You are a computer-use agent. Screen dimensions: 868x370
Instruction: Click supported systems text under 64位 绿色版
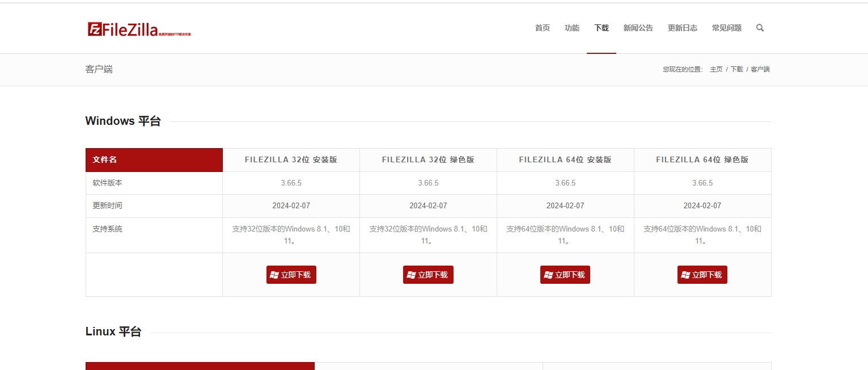702,235
